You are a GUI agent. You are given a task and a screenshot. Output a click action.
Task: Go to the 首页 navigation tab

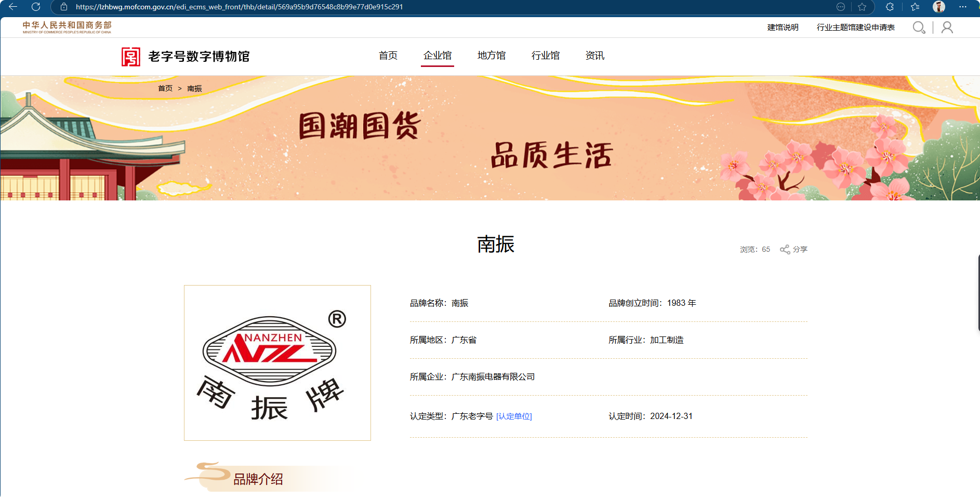pyautogui.click(x=388, y=56)
